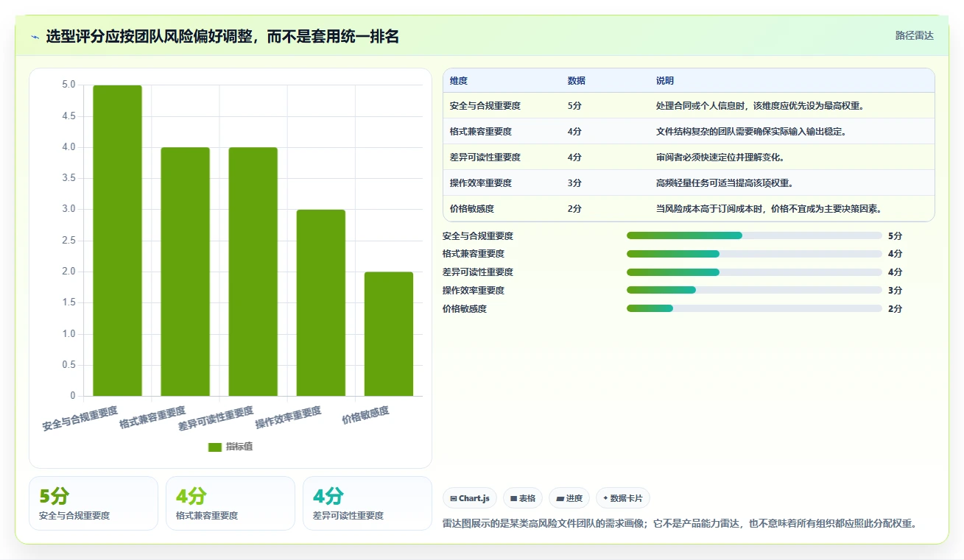This screenshot has height=560, width=964.
Task: Click the 格式兼容重要度 bar in the chart
Action: pyautogui.click(x=185, y=272)
